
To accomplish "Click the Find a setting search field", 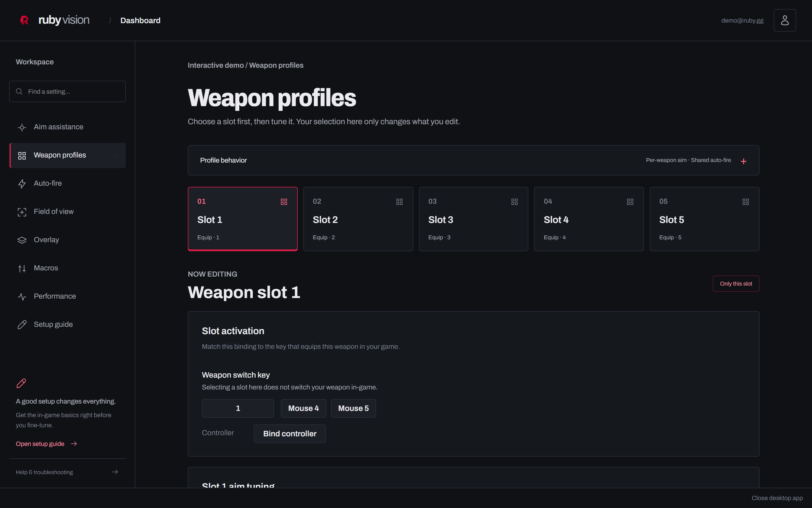I will pos(67,91).
